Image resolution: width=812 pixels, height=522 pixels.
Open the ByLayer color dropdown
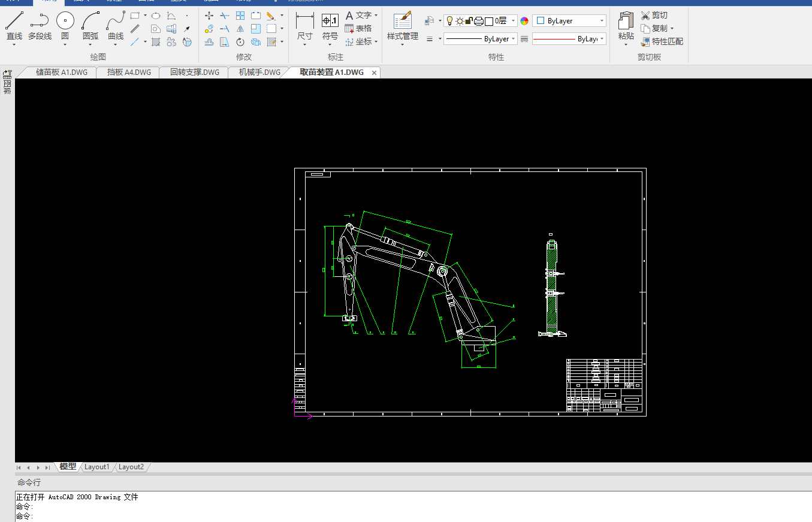click(602, 21)
